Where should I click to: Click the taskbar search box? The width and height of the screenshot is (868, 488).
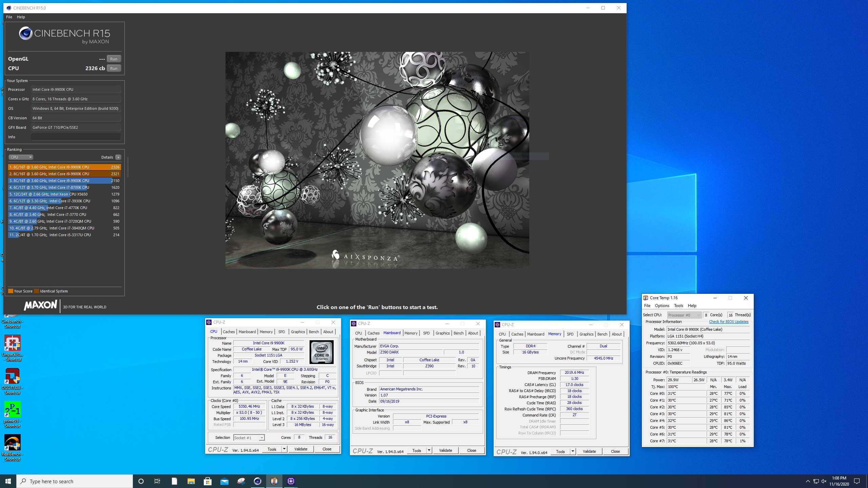[x=75, y=481]
